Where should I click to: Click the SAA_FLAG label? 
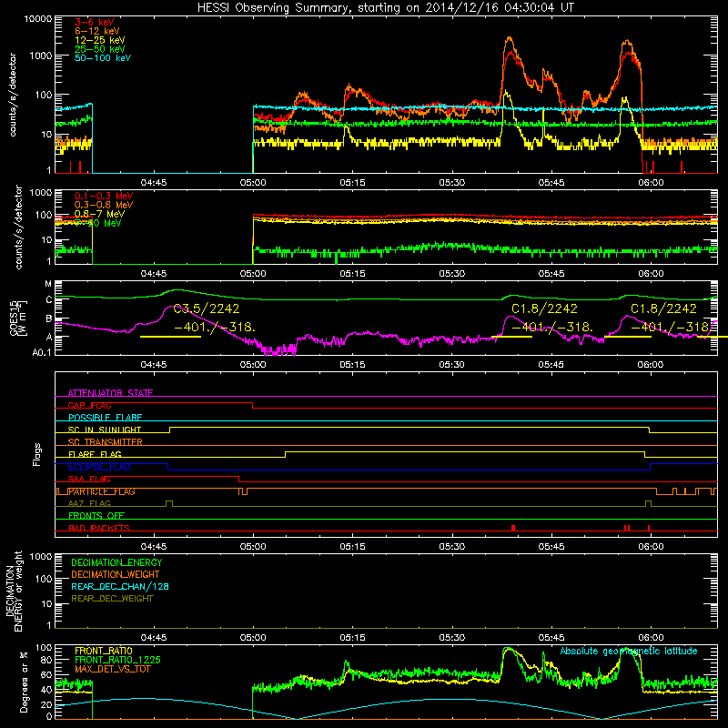(89, 479)
